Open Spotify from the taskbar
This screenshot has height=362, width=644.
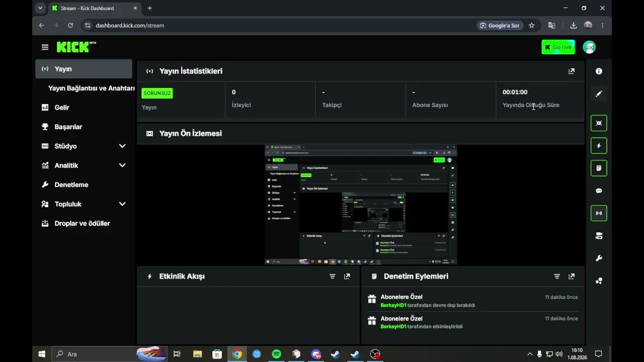coord(276,354)
